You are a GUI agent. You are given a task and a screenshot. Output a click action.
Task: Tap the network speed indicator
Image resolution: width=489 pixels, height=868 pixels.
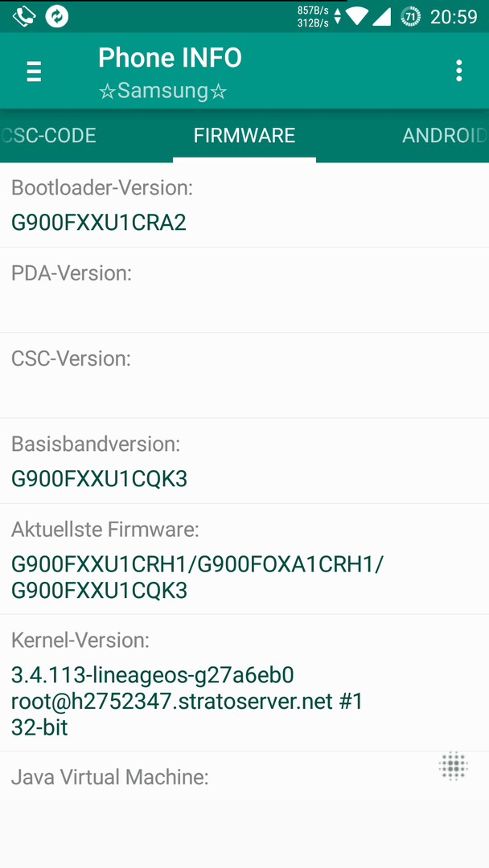pyautogui.click(x=319, y=17)
